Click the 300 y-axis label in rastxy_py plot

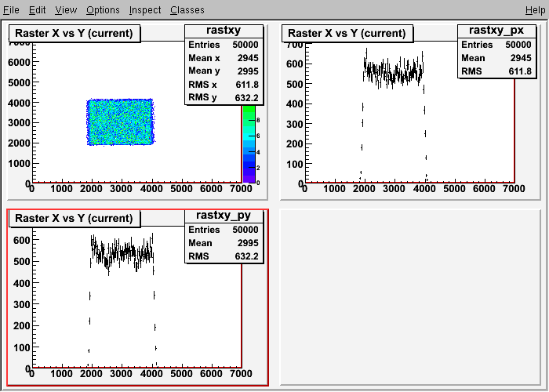tap(22, 304)
